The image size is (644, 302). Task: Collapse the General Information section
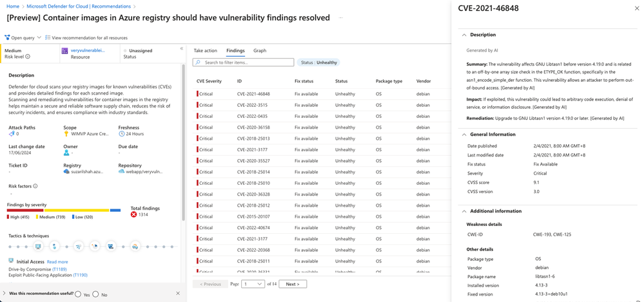coord(464,135)
